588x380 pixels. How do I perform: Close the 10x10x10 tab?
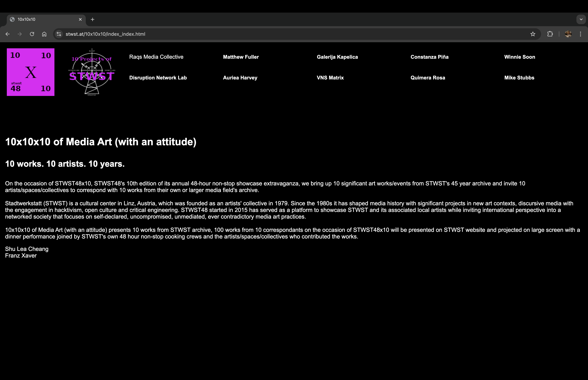click(80, 20)
